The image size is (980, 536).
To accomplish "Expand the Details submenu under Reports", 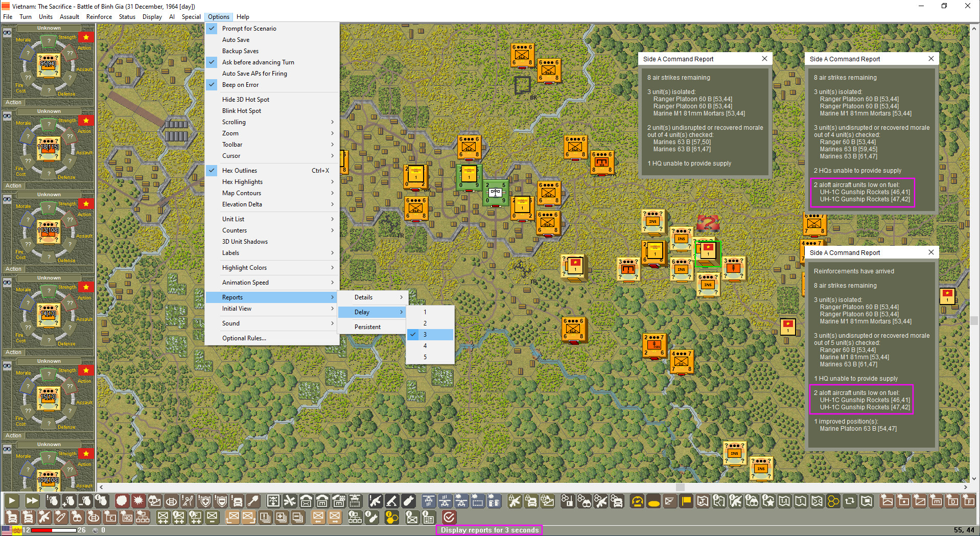I will pos(372,297).
